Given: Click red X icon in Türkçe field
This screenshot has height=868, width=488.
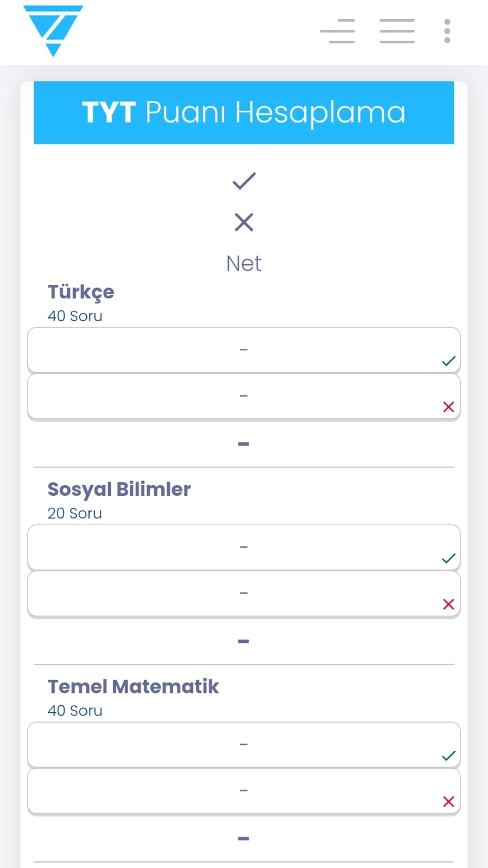Looking at the screenshot, I should pos(448,407).
